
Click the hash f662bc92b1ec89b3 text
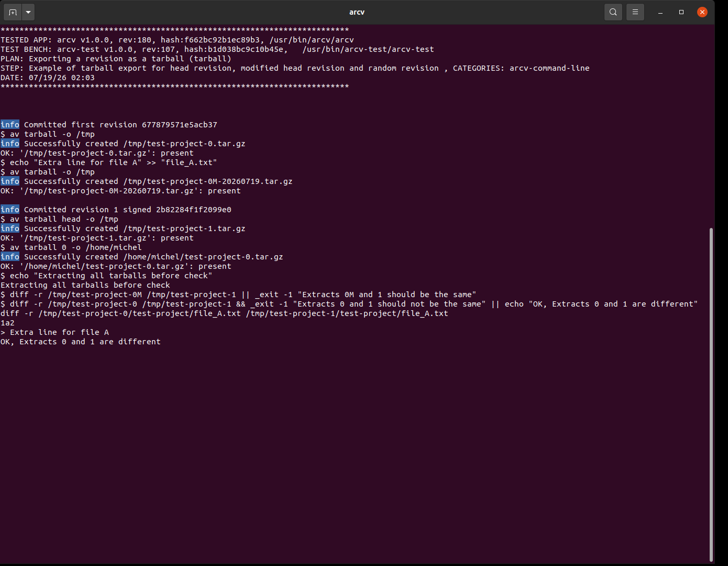[222, 40]
